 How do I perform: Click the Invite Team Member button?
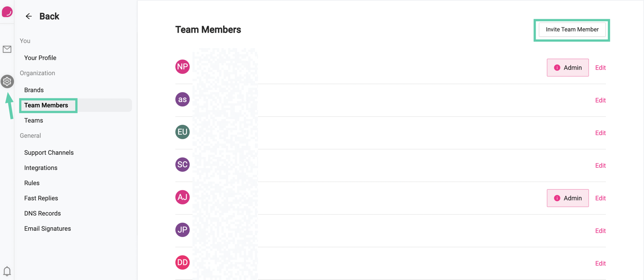[572, 30]
